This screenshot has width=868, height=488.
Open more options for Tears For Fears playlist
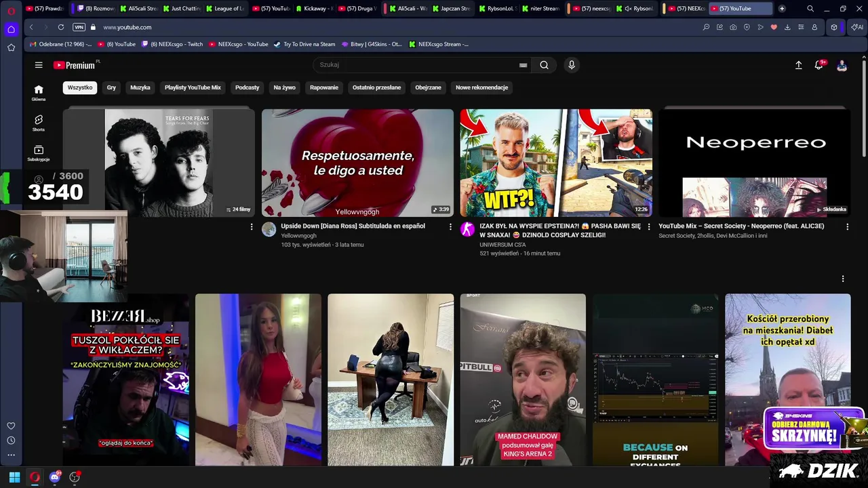pyautogui.click(x=252, y=226)
